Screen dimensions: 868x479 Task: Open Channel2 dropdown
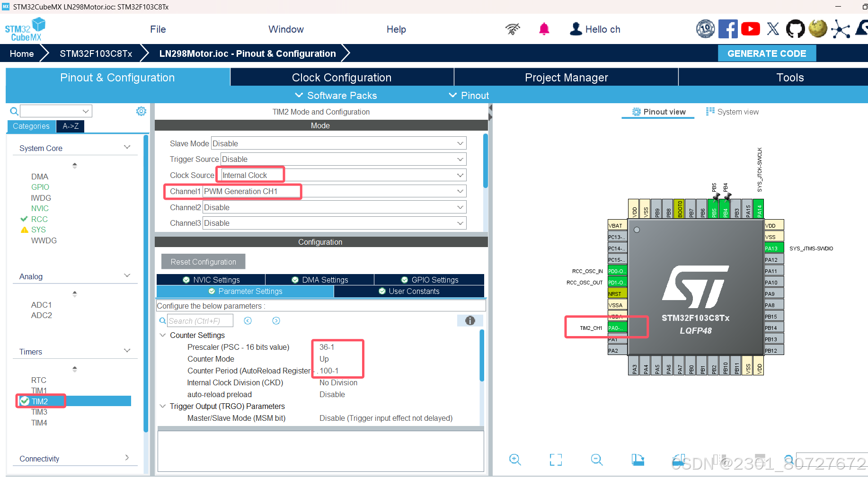coord(334,207)
